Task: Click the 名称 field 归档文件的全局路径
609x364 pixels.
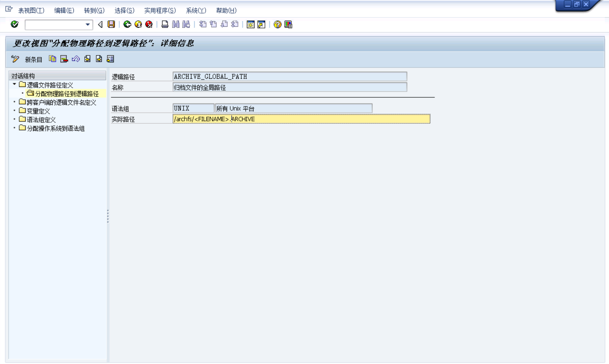Action: (290, 87)
